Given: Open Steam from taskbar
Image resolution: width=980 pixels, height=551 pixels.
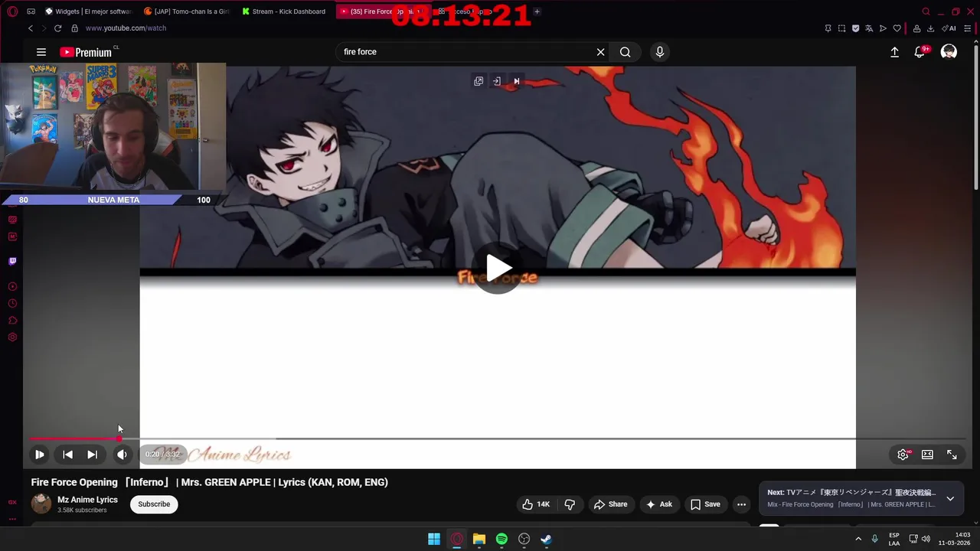Looking at the screenshot, I should 546,539.
